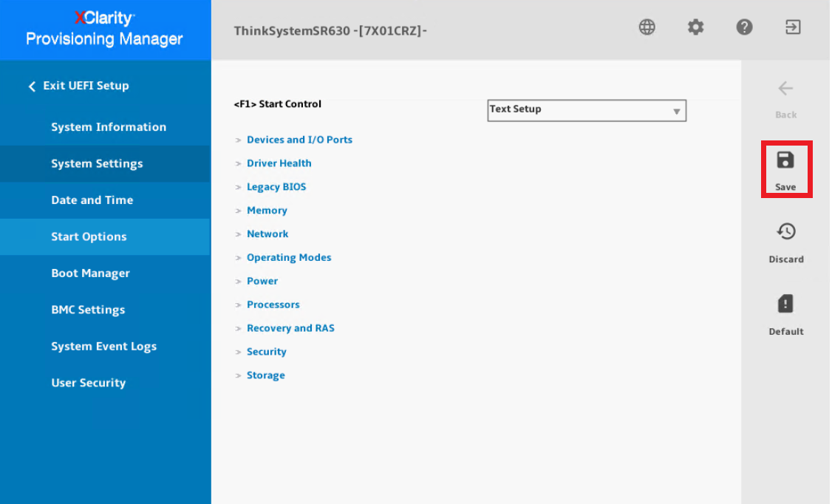This screenshot has width=832, height=504.
Task: Open the Start Control dropdown
Action: tap(586, 109)
